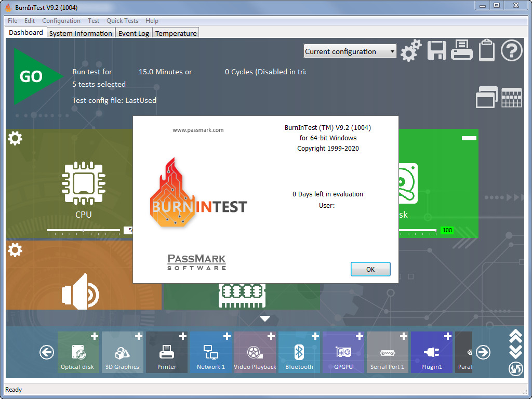Screen dimensions: 532x399
Task: Remove the Disk test tile via minus
Action: click(x=469, y=138)
